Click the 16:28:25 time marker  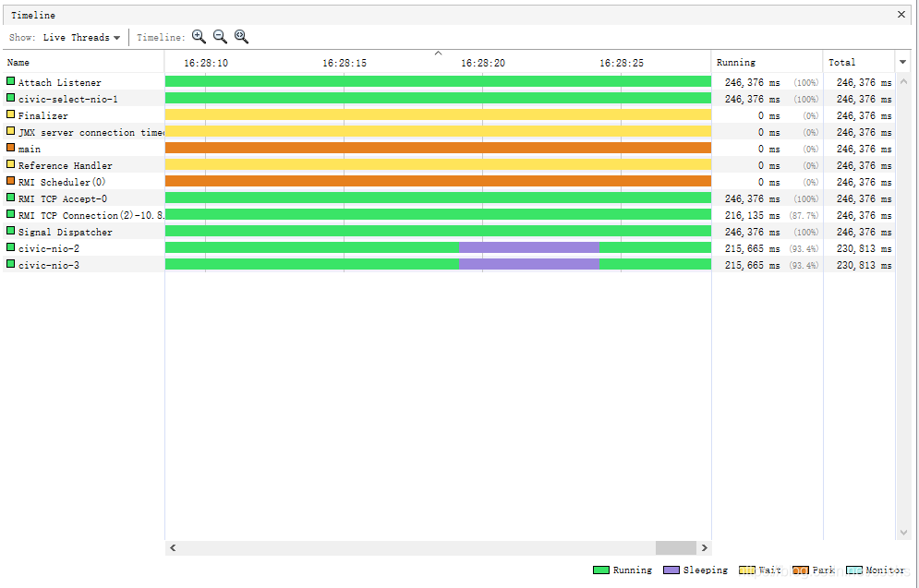(622, 63)
